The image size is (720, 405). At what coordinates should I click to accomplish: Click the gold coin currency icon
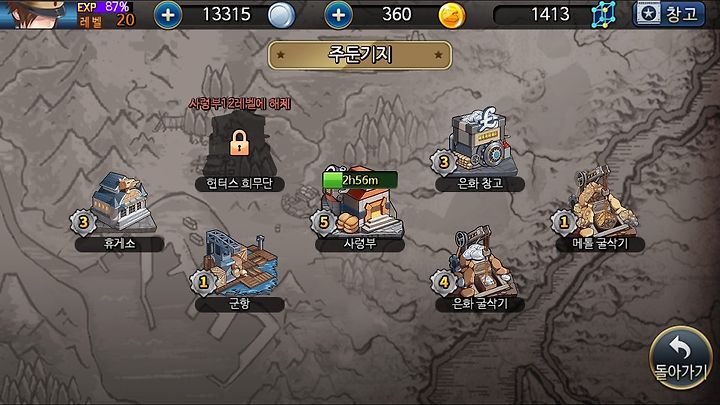coord(451,15)
